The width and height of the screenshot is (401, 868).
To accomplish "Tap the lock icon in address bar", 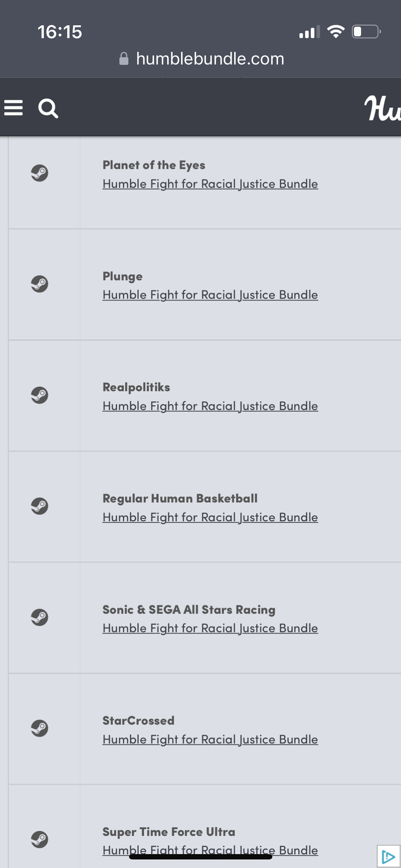I will point(124,59).
